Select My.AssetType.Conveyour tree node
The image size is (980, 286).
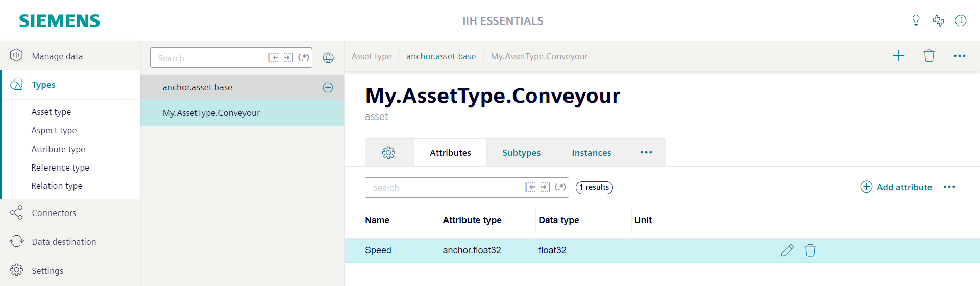(242, 113)
